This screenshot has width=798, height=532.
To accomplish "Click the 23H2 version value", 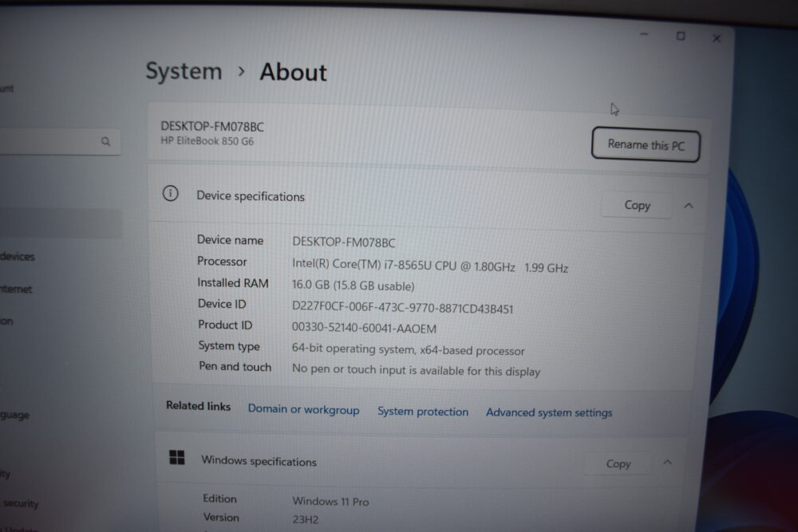I will (x=306, y=519).
